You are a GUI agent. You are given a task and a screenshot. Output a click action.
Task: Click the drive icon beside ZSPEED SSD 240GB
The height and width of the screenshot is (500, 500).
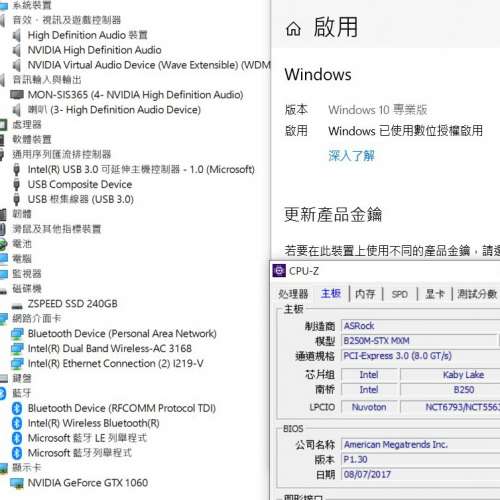coord(17,305)
